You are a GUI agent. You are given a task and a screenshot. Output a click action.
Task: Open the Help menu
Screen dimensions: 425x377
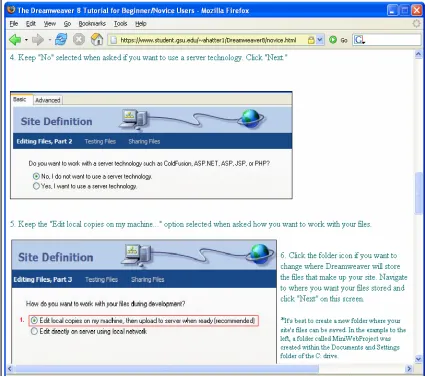(x=141, y=24)
